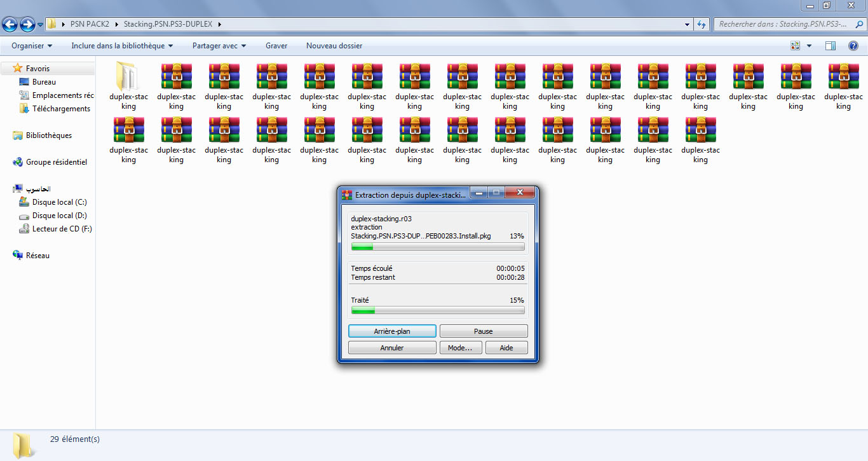Click Graver in the toolbar

click(x=276, y=46)
